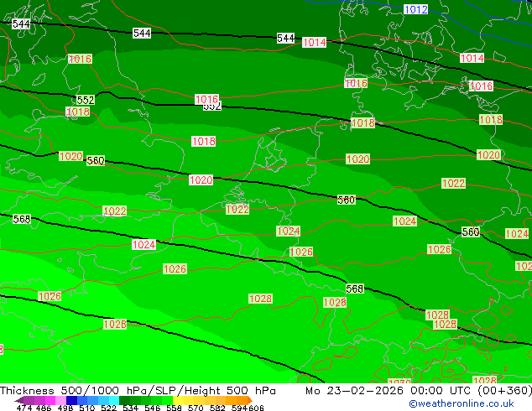Click the purple arrow starting the legend bar
Viewport: 532px width, 411px height.
(x=19, y=400)
